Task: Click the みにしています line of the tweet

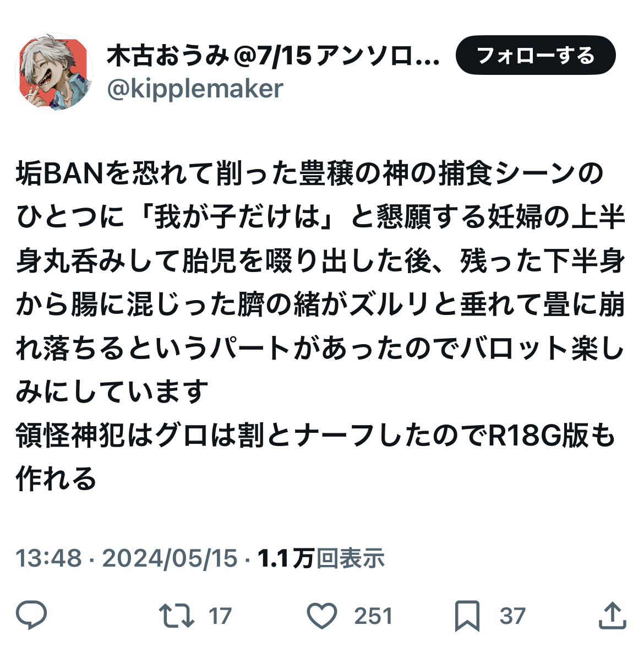Action: coord(112,392)
